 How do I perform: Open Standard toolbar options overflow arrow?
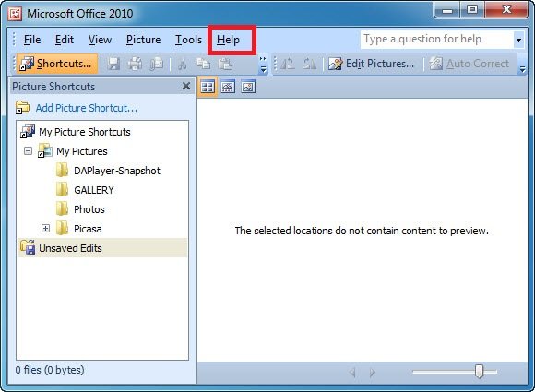click(x=263, y=65)
